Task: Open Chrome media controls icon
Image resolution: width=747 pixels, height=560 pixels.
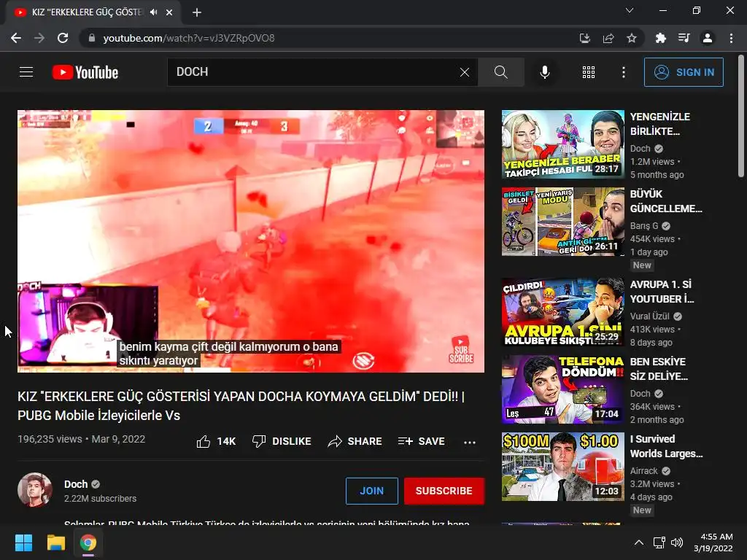Action: [x=684, y=38]
